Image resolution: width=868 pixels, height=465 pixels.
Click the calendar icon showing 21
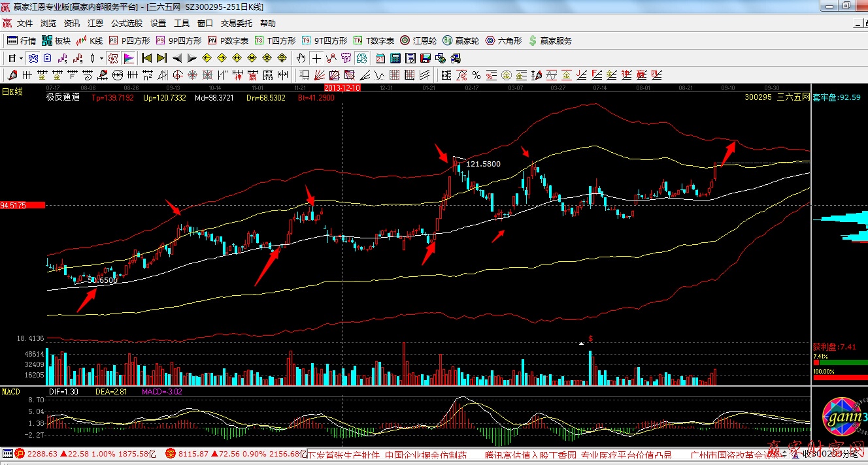[380, 58]
